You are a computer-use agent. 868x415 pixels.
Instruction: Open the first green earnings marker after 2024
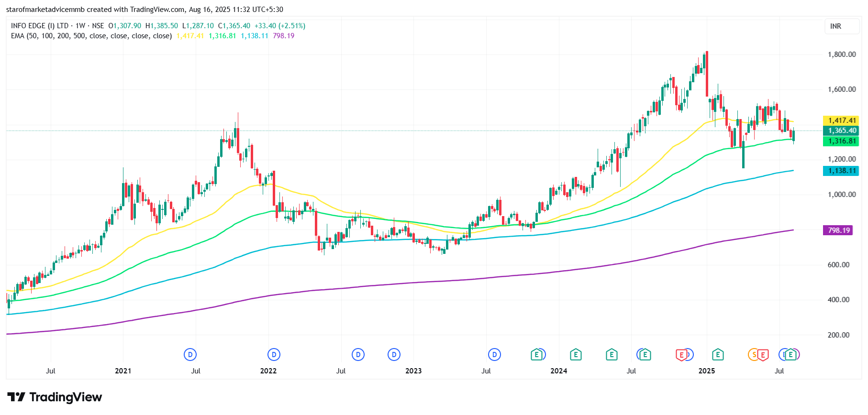[x=576, y=355]
